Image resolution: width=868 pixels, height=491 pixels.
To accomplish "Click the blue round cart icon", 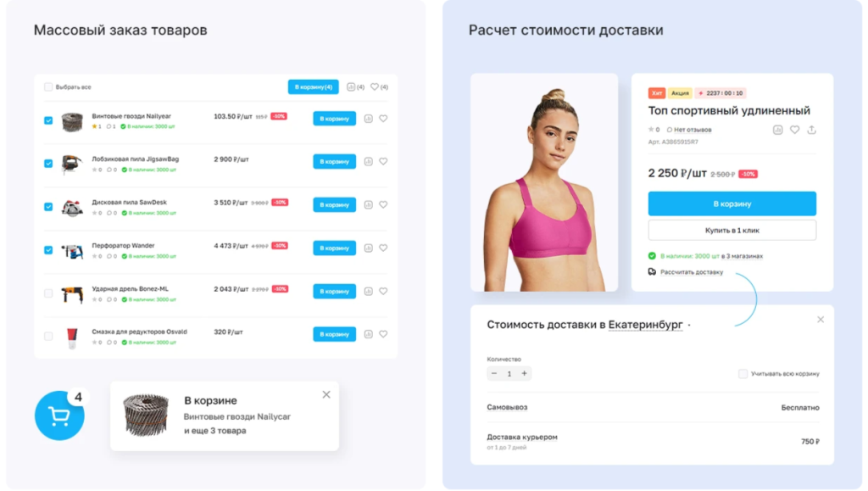I will tap(59, 416).
